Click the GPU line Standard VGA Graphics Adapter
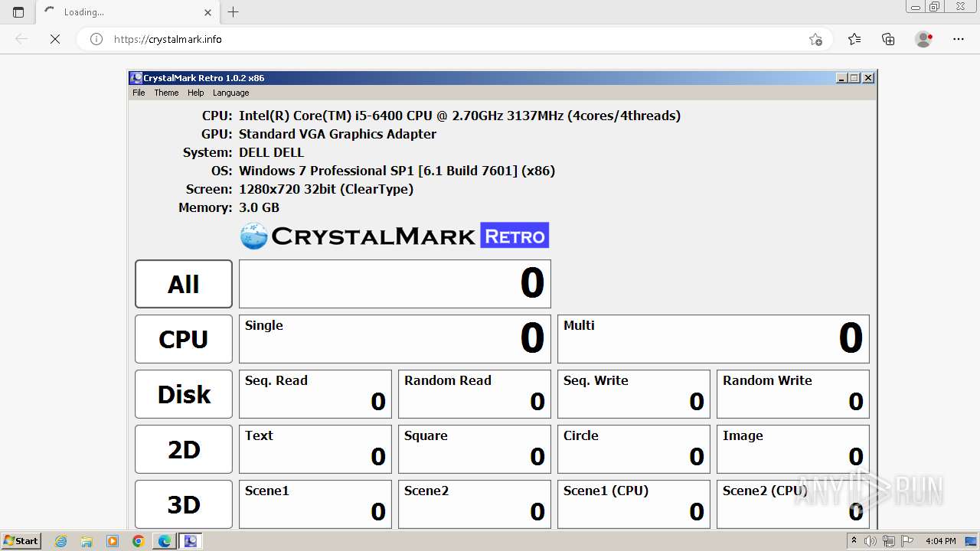Image resolution: width=980 pixels, height=551 pixels. (x=338, y=134)
